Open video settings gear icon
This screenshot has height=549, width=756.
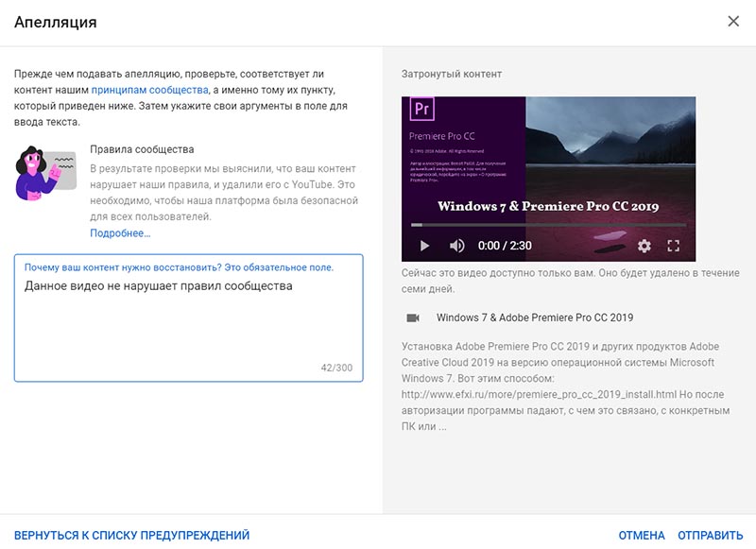point(644,246)
